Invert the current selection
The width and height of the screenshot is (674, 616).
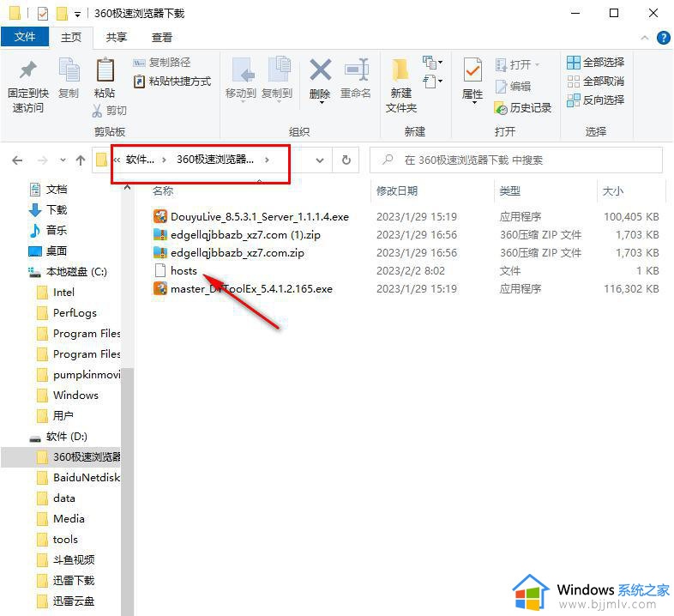click(595, 100)
